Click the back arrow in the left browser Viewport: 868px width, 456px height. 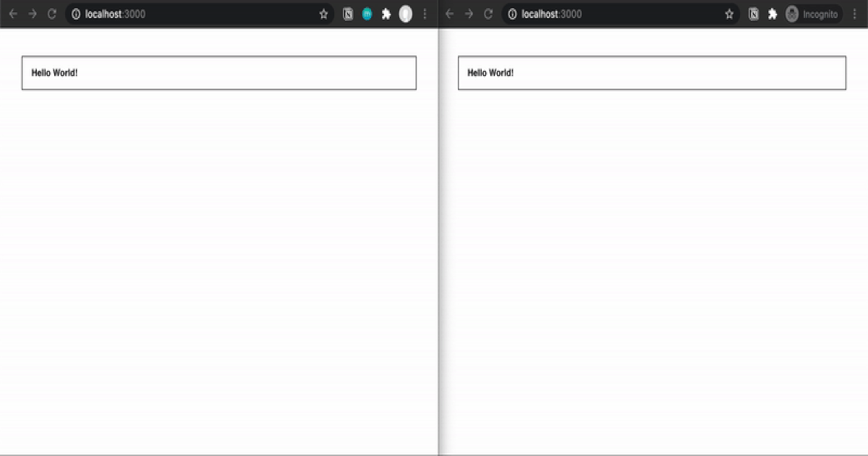pos(13,14)
